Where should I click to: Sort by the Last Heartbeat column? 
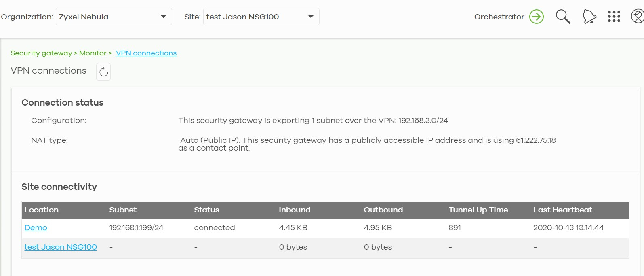562,210
